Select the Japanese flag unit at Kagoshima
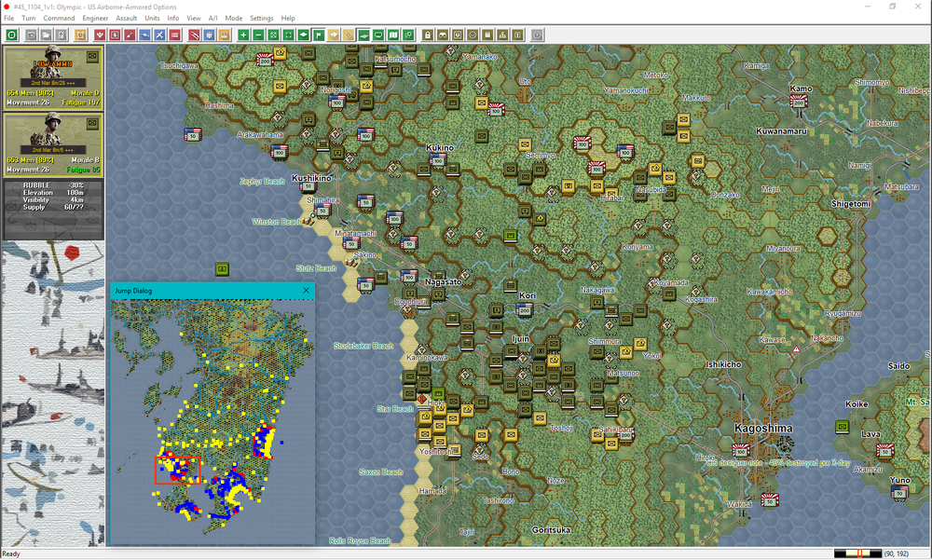 coord(741,450)
